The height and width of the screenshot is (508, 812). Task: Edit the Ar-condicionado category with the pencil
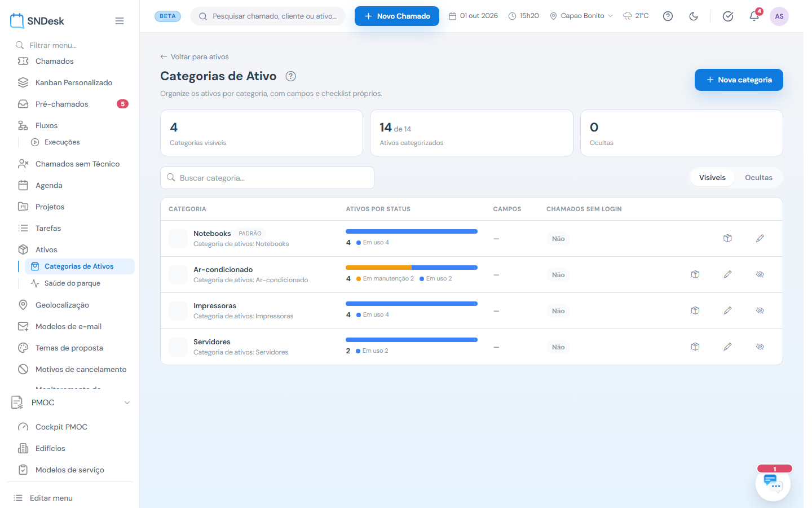tap(727, 274)
